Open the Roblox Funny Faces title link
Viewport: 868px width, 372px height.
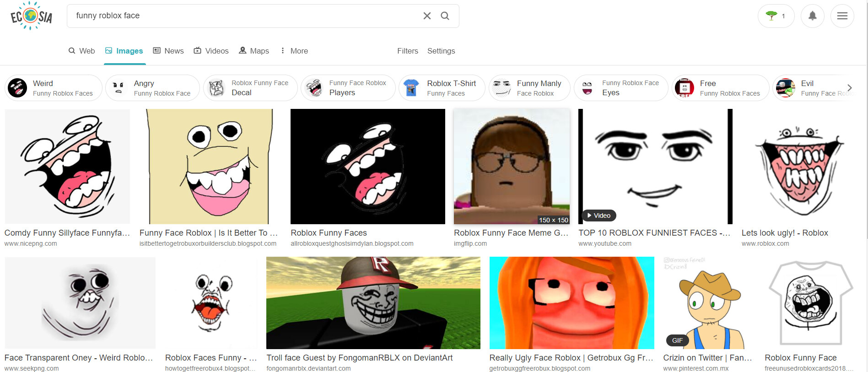coord(329,233)
